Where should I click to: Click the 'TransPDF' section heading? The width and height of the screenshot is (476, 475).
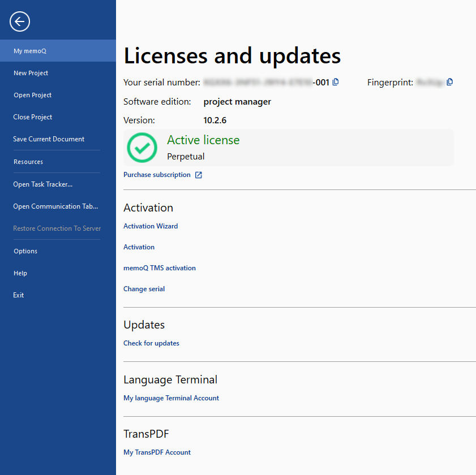(147, 434)
